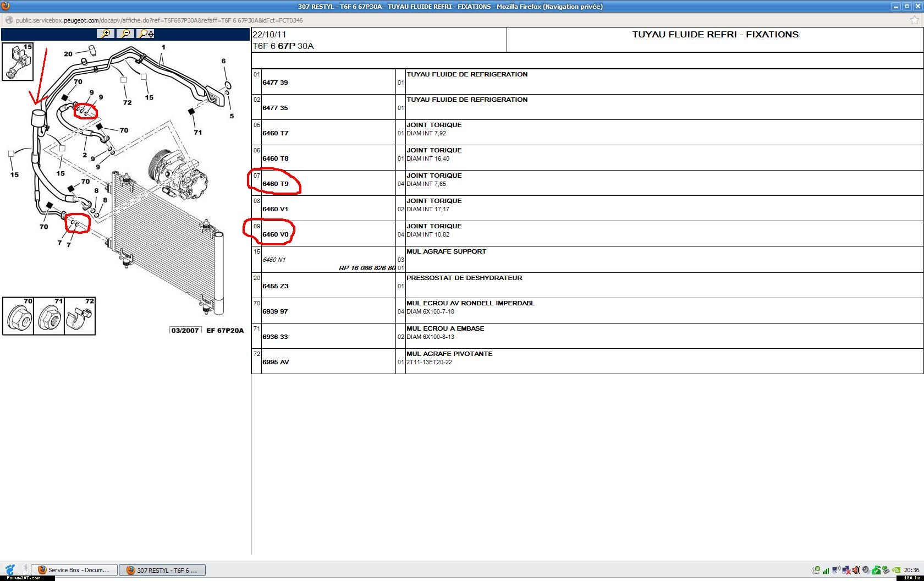This screenshot has height=581, width=924.
Task: Open the nut 70 inset thumbnail
Action: [x=18, y=316]
